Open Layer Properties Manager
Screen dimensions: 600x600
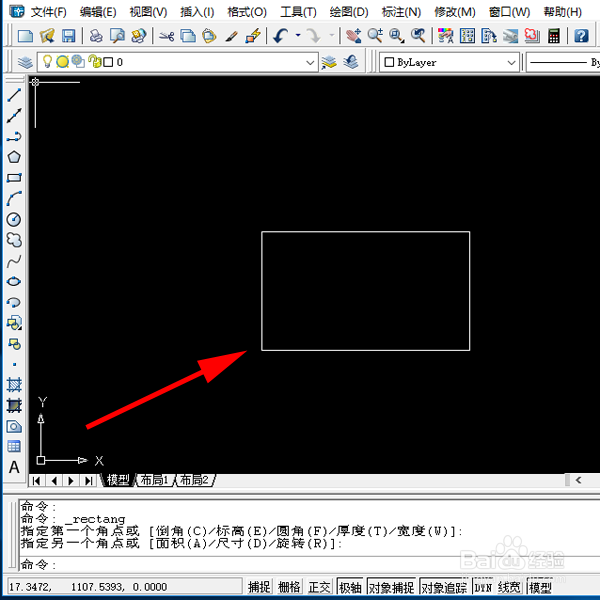[x=25, y=62]
